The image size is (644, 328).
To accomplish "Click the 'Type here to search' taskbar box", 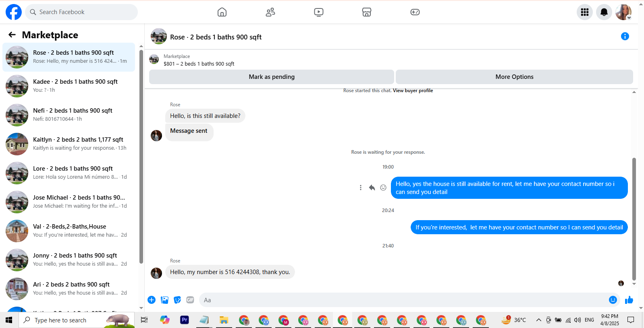I will (77, 320).
